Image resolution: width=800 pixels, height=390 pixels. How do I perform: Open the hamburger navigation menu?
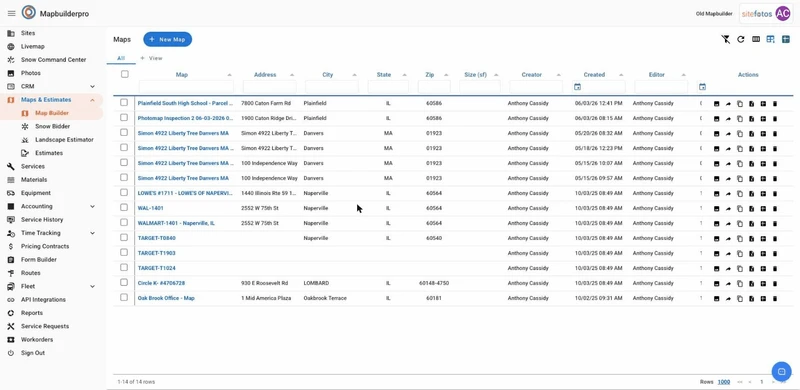pyautogui.click(x=11, y=13)
